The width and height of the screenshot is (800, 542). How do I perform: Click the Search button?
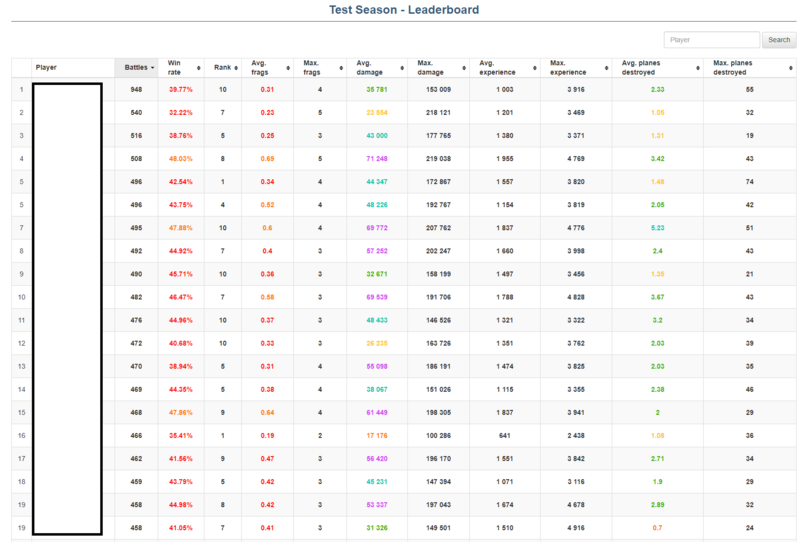click(x=778, y=40)
